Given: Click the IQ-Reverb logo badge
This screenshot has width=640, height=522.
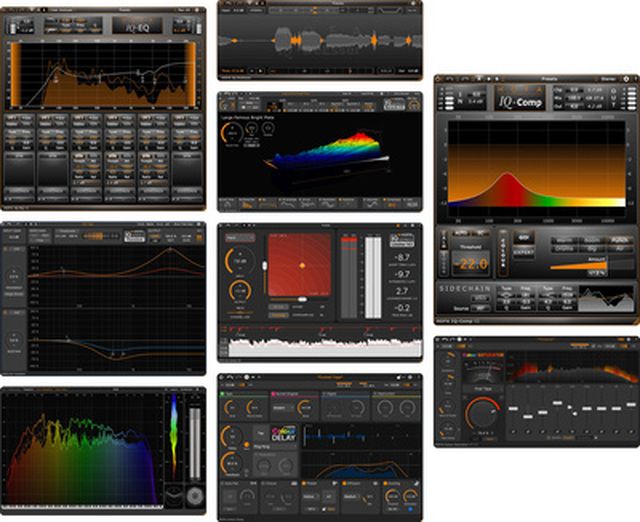Looking at the screenshot, I should point(394,104).
